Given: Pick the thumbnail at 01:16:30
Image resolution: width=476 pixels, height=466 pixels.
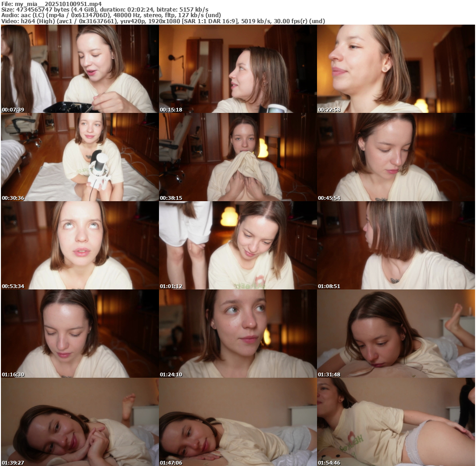Looking at the screenshot, I should coord(80,334).
